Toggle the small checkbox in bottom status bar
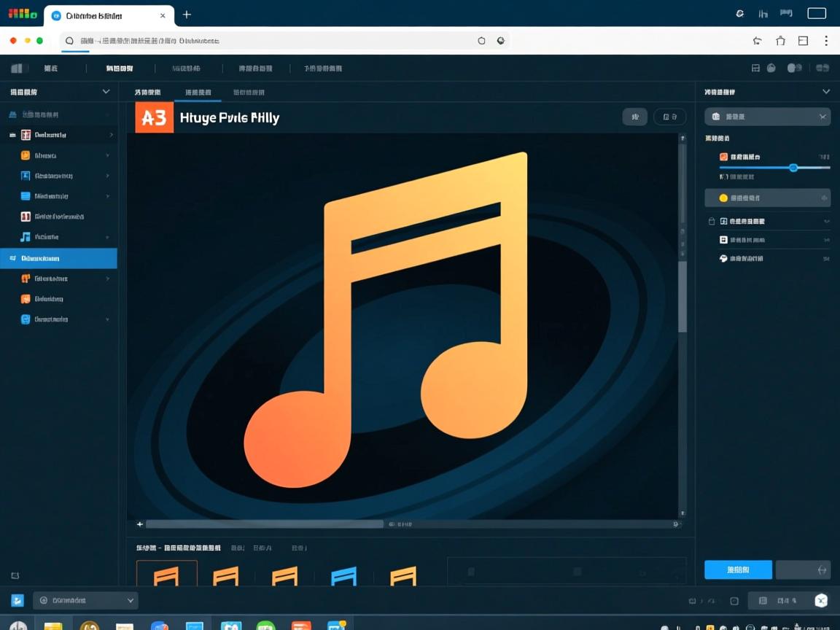The height and width of the screenshot is (630, 840). coord(734,601)
